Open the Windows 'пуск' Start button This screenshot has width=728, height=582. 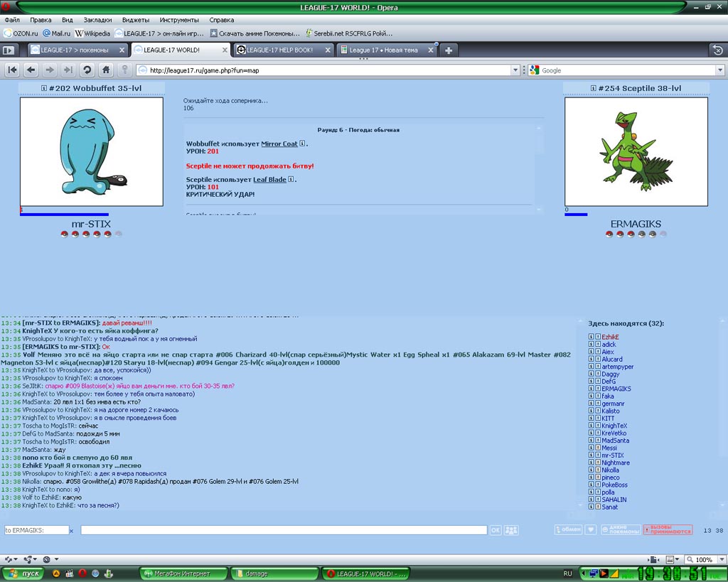[22, 573]
